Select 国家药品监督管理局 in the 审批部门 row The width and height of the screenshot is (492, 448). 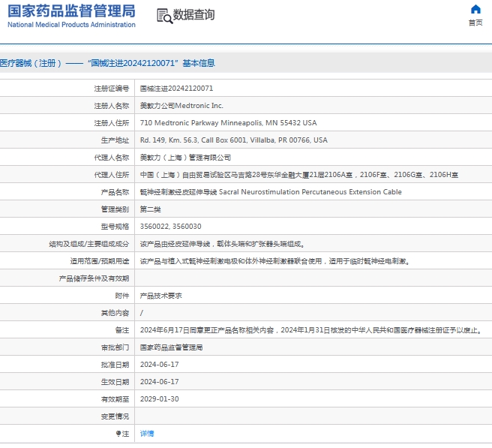(x=171, y=347)
